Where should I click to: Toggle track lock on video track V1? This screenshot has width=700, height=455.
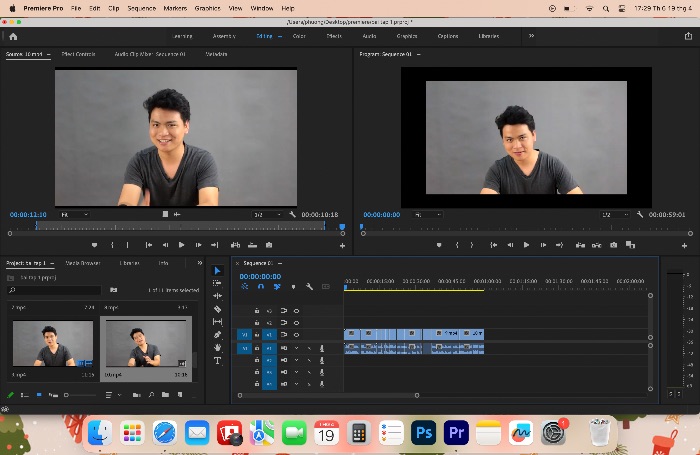(x=257, y=334)
